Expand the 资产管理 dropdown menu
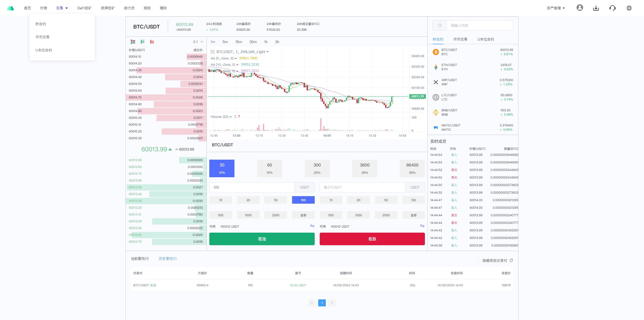 [556, 8]
